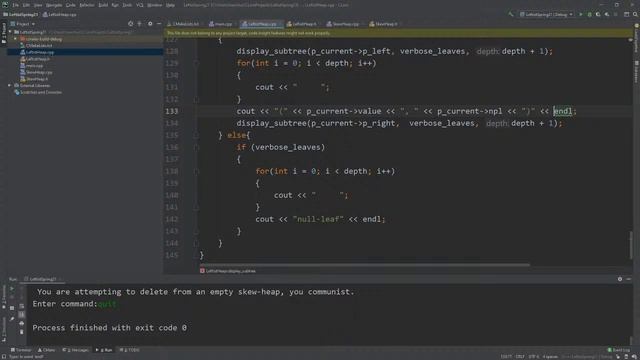Image resolution: width=640 pixels, height=360 pixels.
Task: Click collapse-all icon in Project panel header
Action: pos(140,24)
